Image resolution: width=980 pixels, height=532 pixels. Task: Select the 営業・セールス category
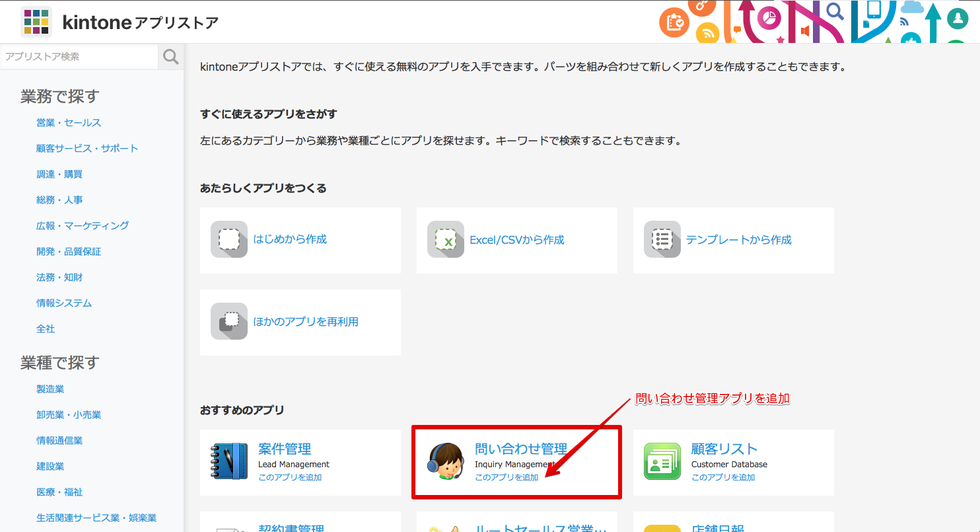pos(69,123)
